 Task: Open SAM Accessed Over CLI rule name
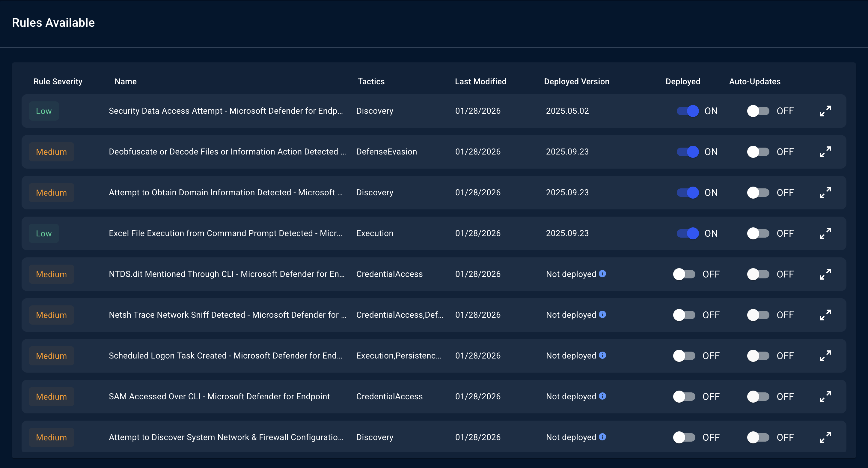(x=219, y=397)
